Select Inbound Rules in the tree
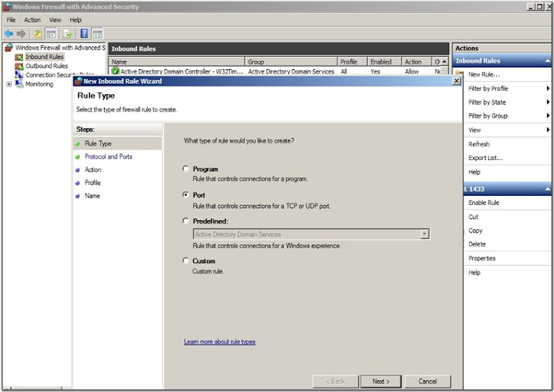 44,57
